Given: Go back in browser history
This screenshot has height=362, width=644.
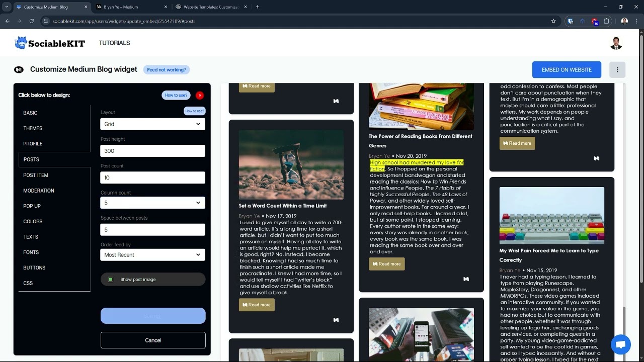Looking at the screenshot, I should [x=7, y=21].
